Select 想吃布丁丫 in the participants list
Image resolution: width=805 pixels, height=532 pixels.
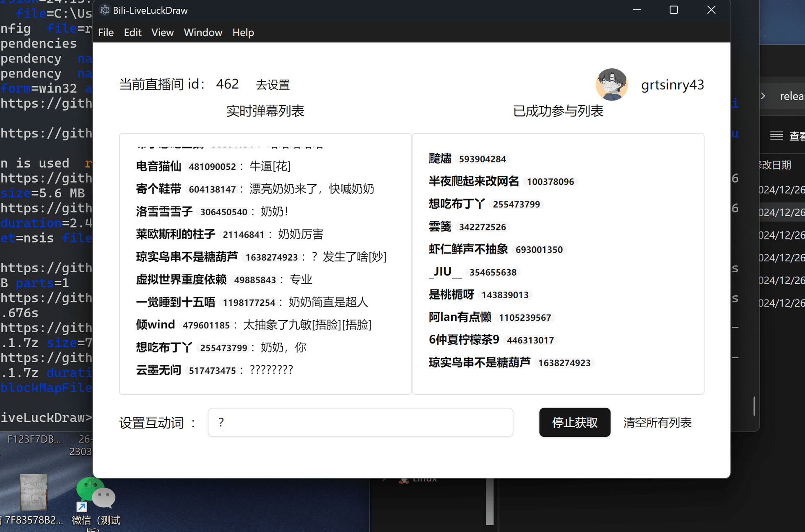pos(457,204)
